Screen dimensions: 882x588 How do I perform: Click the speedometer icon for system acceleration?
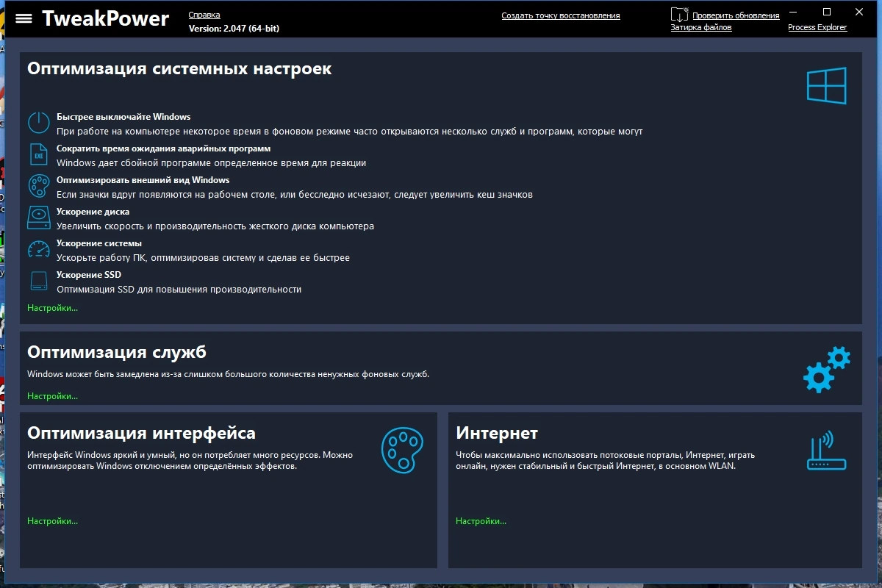pos(38,248)
